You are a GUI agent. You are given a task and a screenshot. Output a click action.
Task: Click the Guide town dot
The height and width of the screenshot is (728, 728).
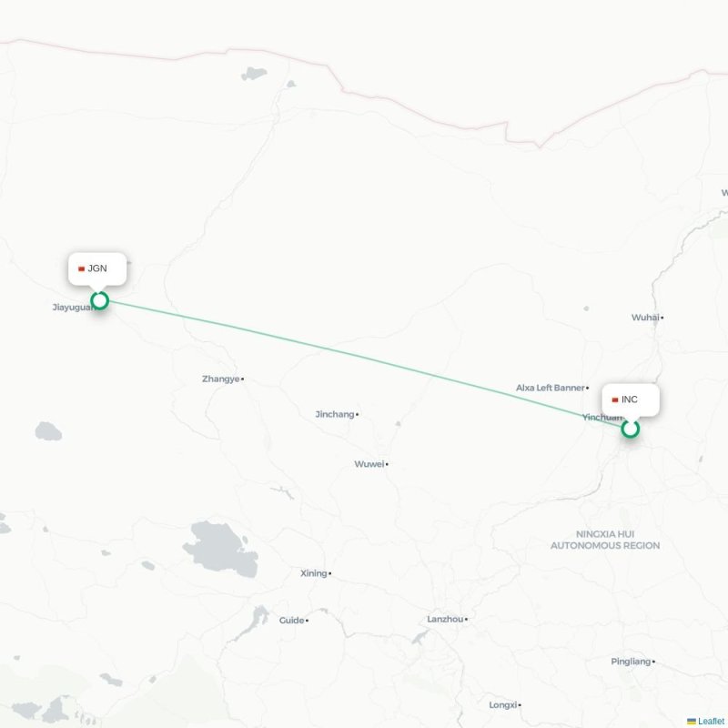[x=307, y=621]
